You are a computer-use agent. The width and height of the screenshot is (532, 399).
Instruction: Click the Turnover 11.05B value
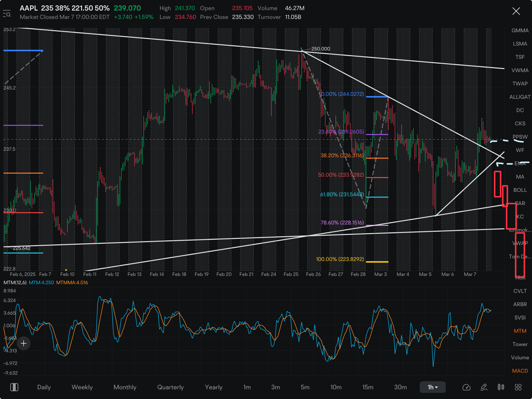pyautogui.click(x=293, y=17)
